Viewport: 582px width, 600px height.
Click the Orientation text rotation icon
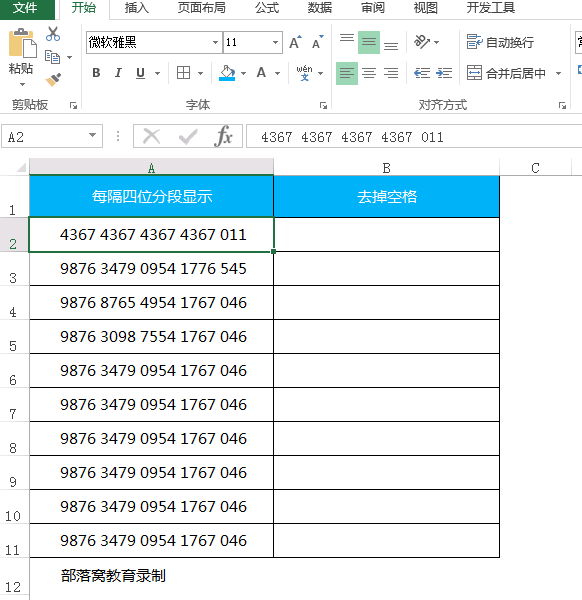click(422, 42)
